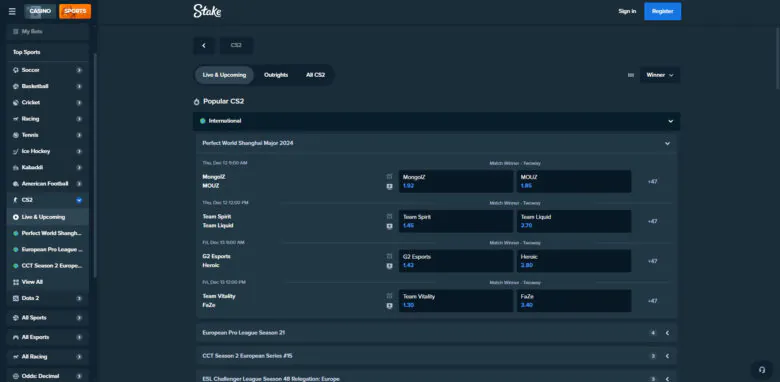Collapse Perfect World Shanghai Major 2024

point(667,143)
